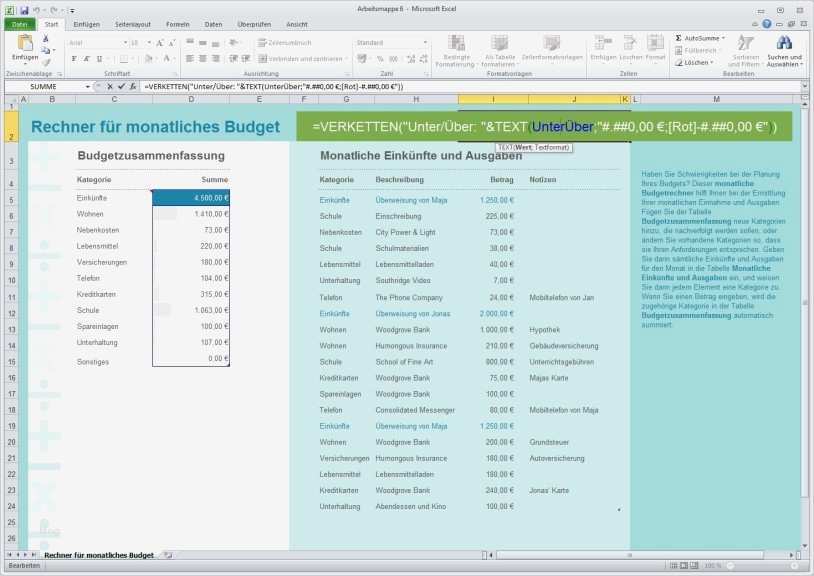Image resolution: width=814 pixels, height=576 pixels.
Task: Click the Als Tabelle formatieren icon
Action: 499,44
